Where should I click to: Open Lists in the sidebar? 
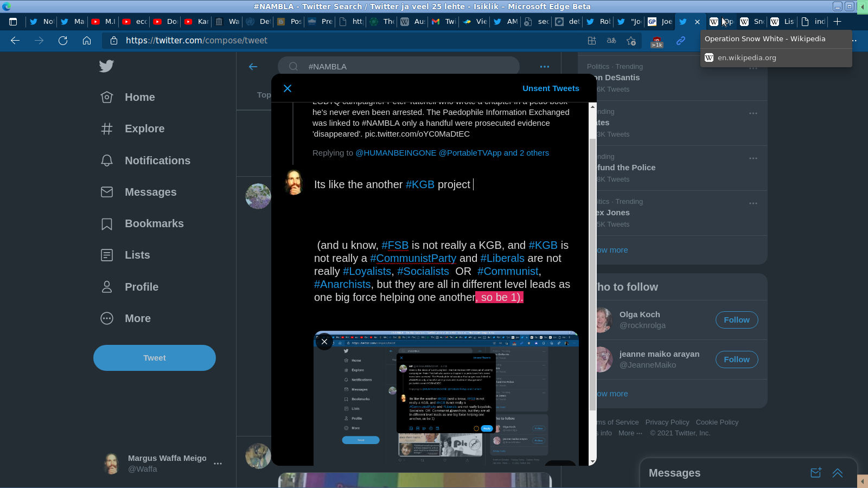[x=125, y=255]
